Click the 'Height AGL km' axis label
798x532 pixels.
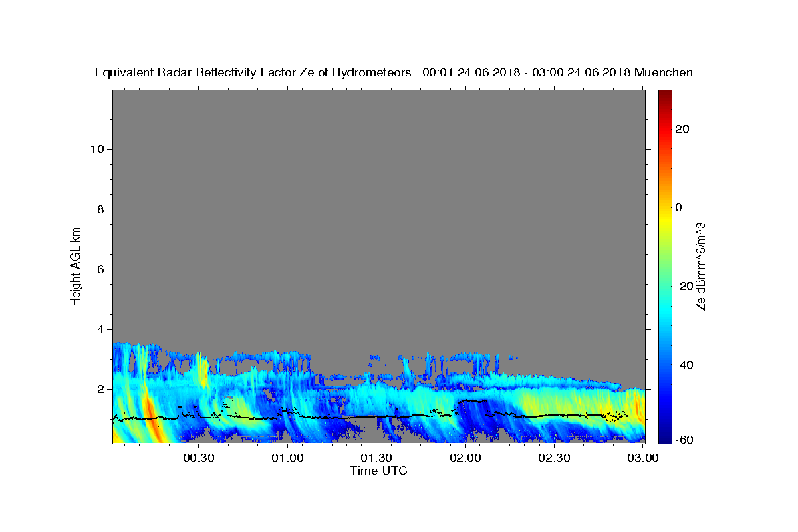[x=76, y=265]
